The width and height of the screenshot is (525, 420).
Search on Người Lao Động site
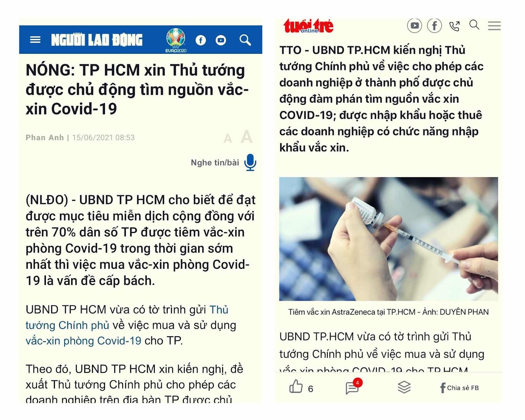point(245,40)
